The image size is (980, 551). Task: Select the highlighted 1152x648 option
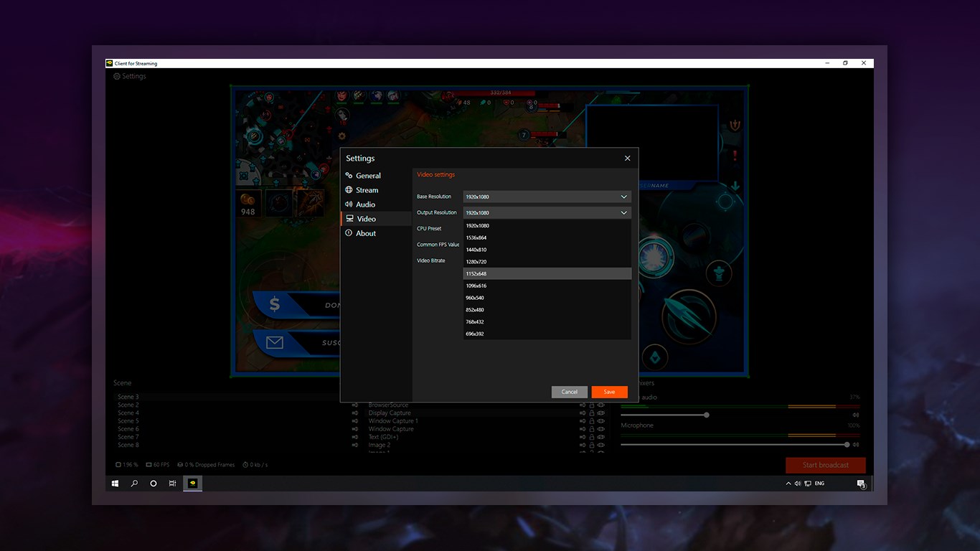click(x=547, y=273)
